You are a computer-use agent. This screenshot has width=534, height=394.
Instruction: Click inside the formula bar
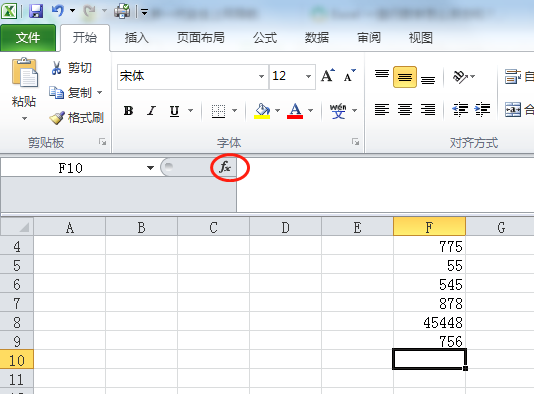385,184
